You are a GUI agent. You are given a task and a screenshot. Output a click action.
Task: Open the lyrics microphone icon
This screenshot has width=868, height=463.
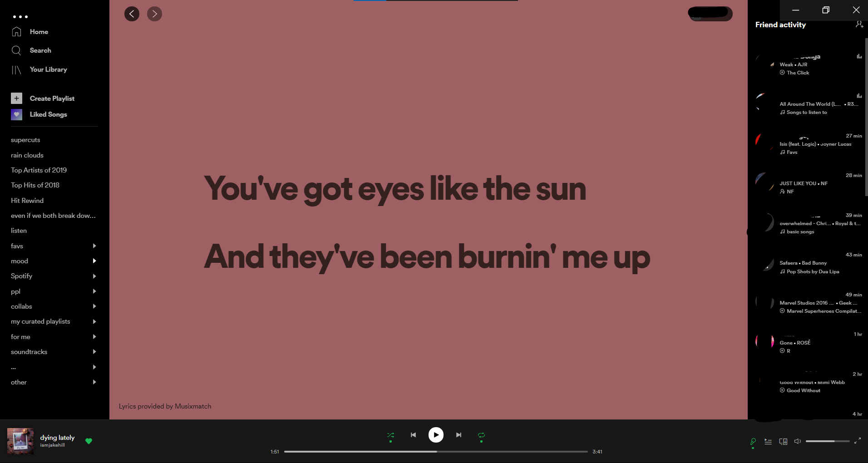point(753,441)
